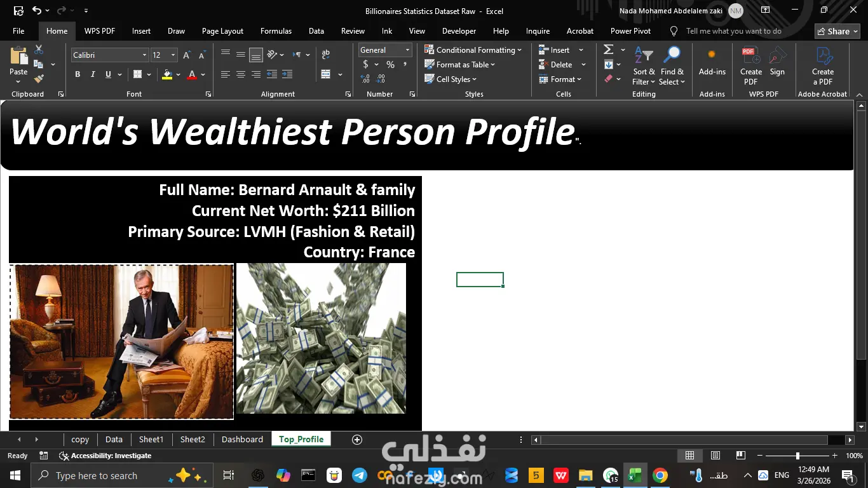
Task: Toggle Align Right
Action: pyautogui.click(x=256, y=74)
